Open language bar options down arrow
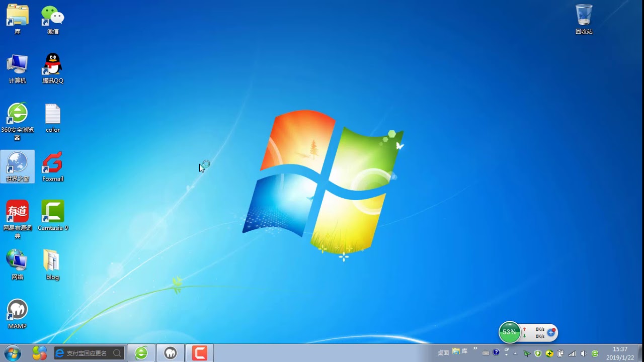The image size is (644, 362). [x=507, y=355]
